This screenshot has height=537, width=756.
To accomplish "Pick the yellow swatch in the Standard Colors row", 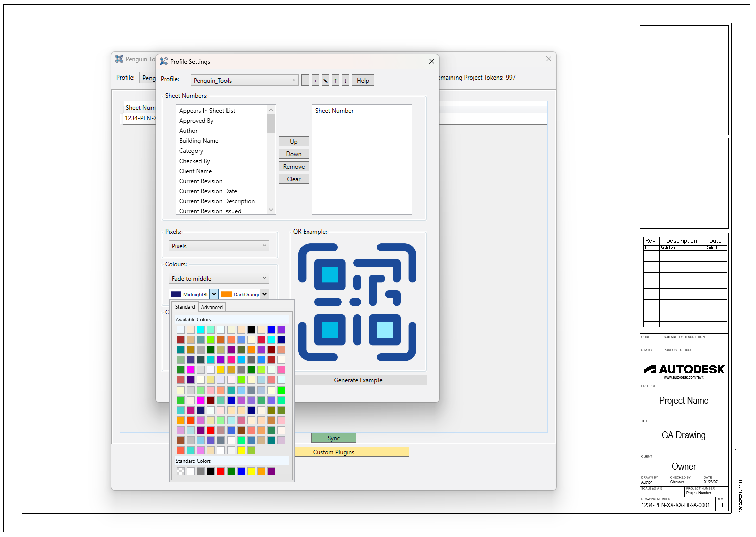I will tap(251, 471).
